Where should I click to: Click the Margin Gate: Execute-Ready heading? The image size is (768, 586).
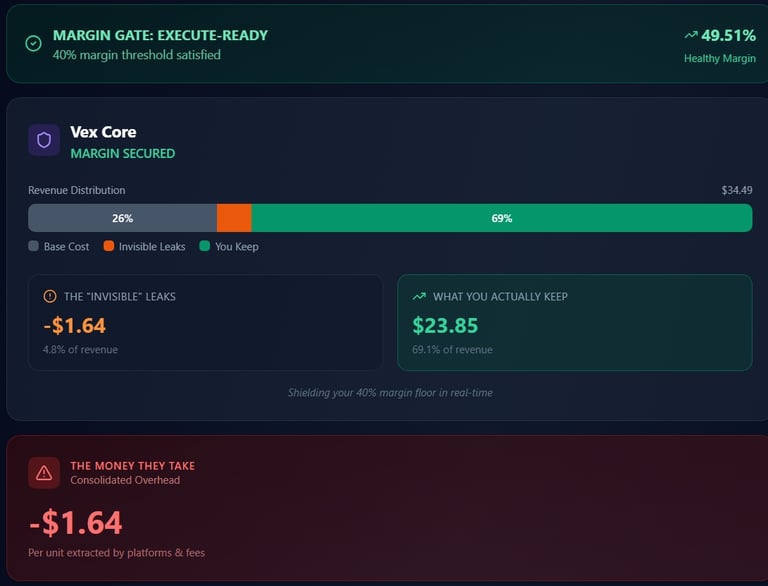160,35
